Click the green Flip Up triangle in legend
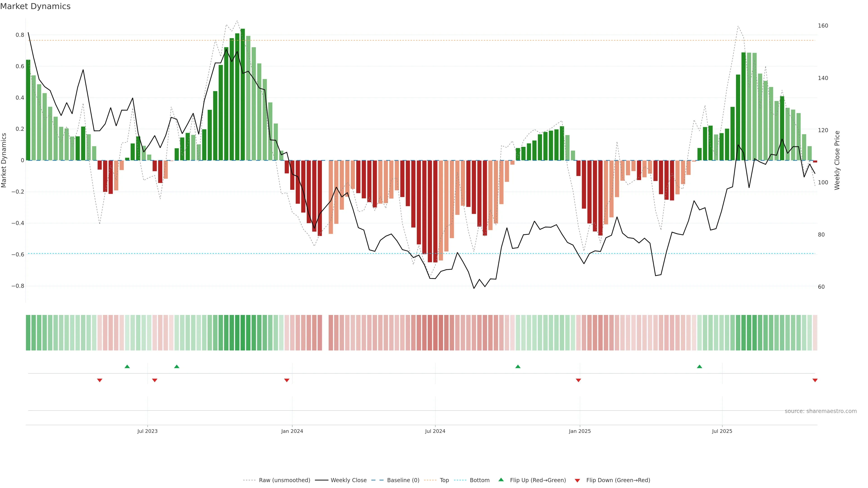The width and height of the screenshot is (868, 488). click(x=501, y=480)
